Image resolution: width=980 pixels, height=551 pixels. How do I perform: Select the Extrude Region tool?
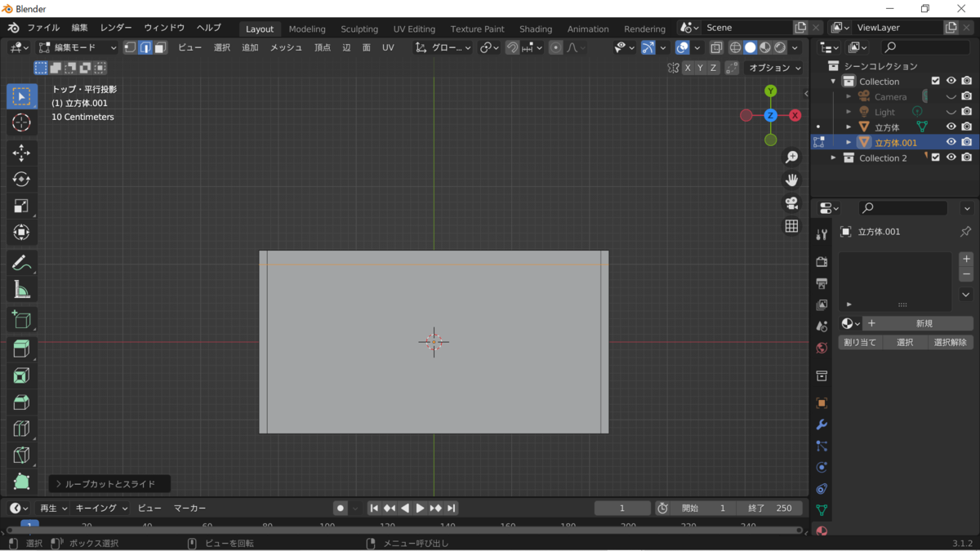click(x=22, y=349)
